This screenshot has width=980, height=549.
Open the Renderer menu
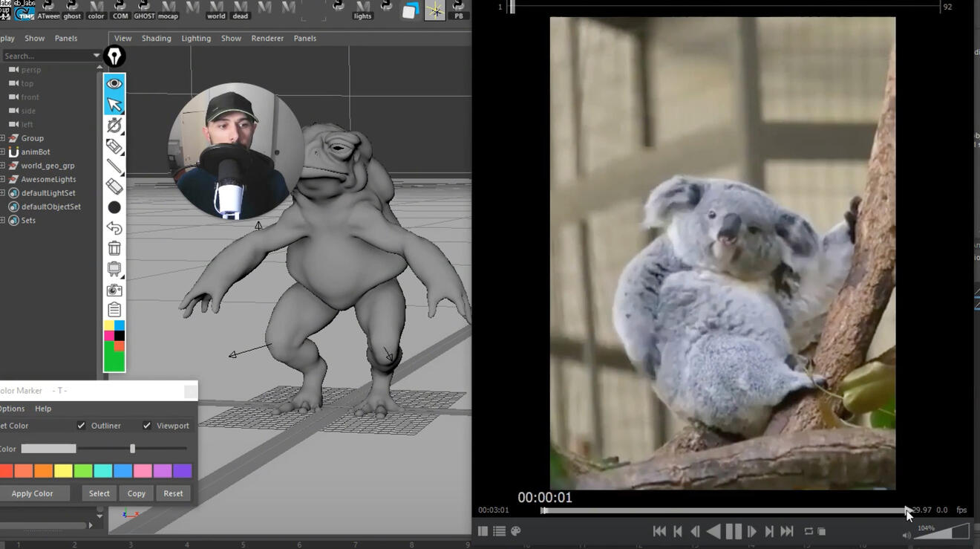pyautogui.click(x=267, y=38)
